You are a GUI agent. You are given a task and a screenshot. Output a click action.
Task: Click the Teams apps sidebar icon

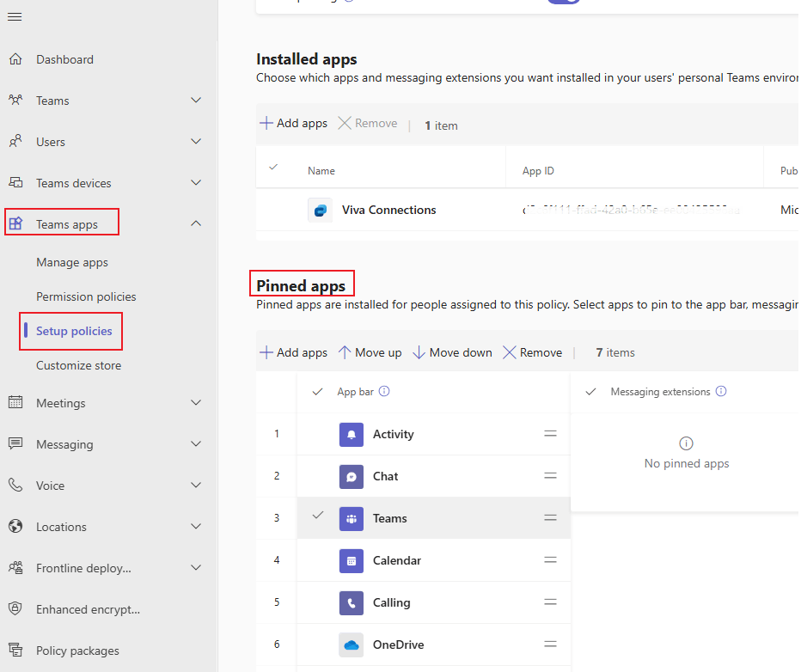pos(15,222)
